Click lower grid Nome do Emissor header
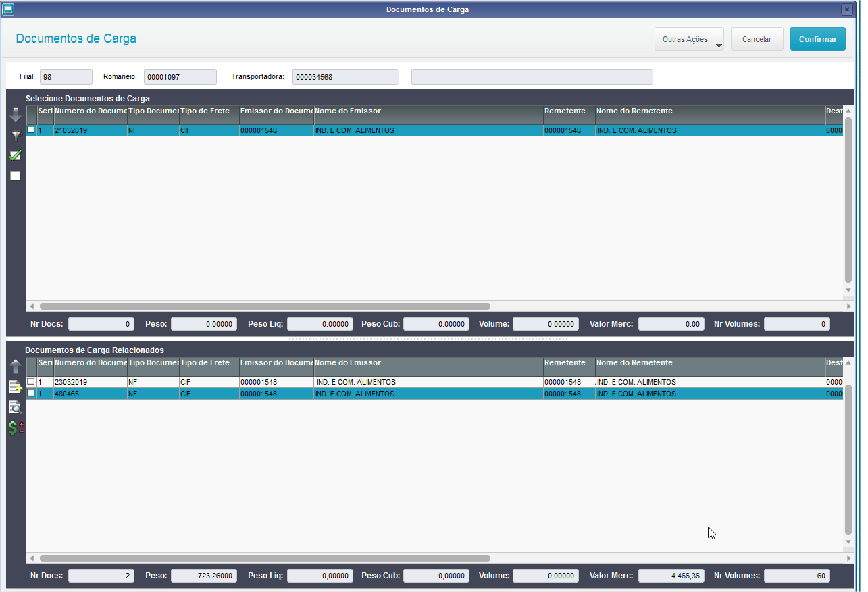Viewport: 868px width, 592px height. click(x=428, y=367)
